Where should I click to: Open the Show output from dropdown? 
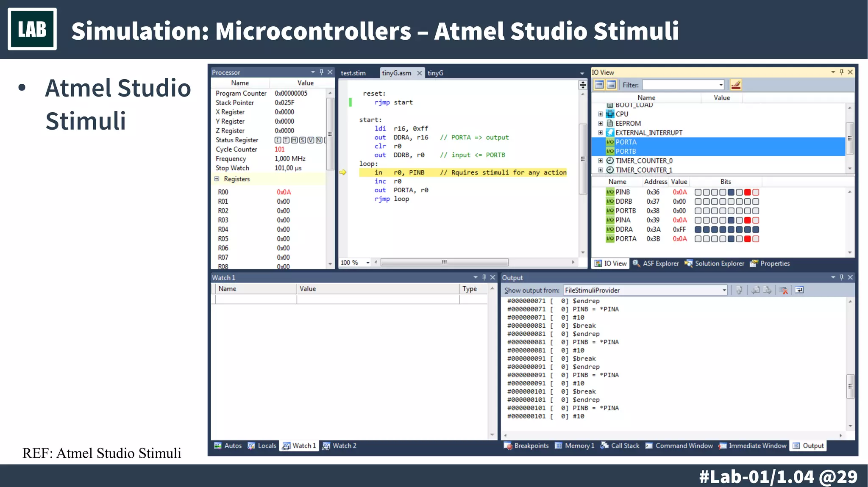point(724,290)
